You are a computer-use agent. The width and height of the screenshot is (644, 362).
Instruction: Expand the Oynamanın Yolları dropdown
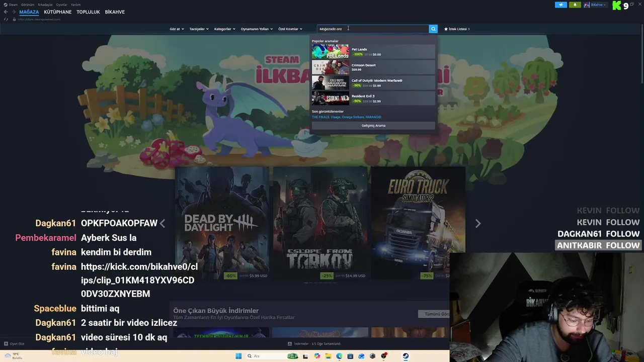pyautogui.click(x=257, y=29)
